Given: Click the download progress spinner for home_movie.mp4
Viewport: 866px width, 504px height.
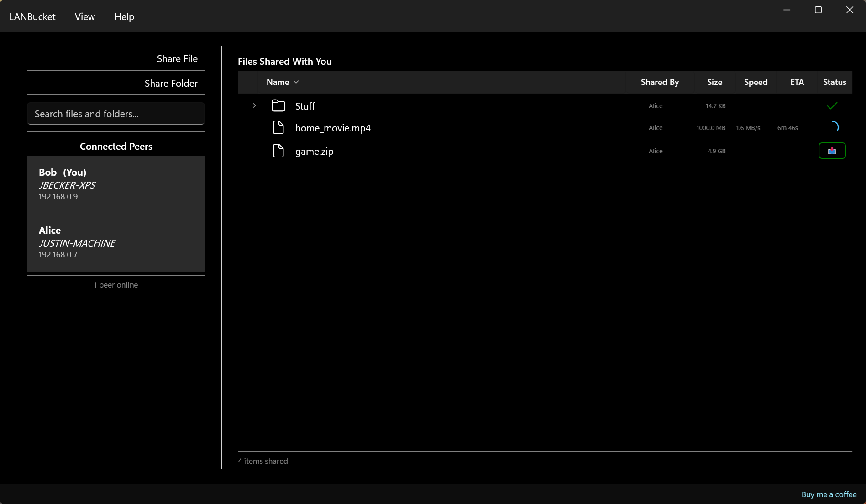Looking at the screenshot, I should 835,127.
